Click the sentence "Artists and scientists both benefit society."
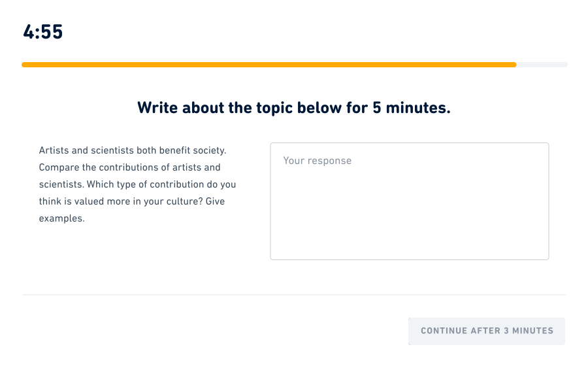Screen dimensions: 588x366 pyautogui.click(x=133, y=150)
